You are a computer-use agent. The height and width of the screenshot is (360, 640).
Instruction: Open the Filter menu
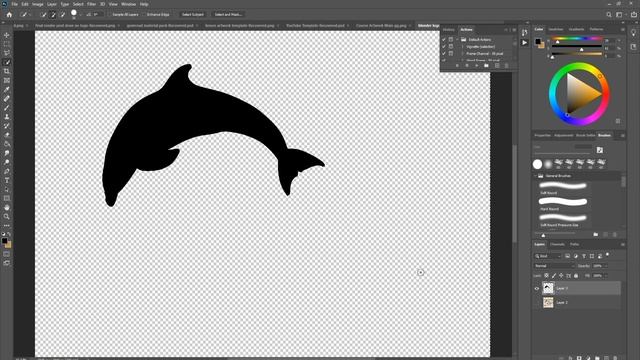pyautogui.click(x=91, y=4)
